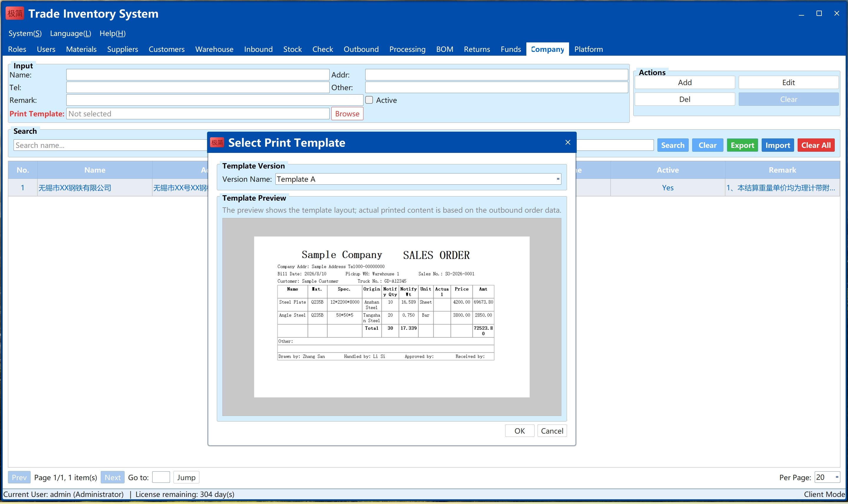848x504 pixels.
Task: Switch to the Roles tab
Action: [17, 49]
